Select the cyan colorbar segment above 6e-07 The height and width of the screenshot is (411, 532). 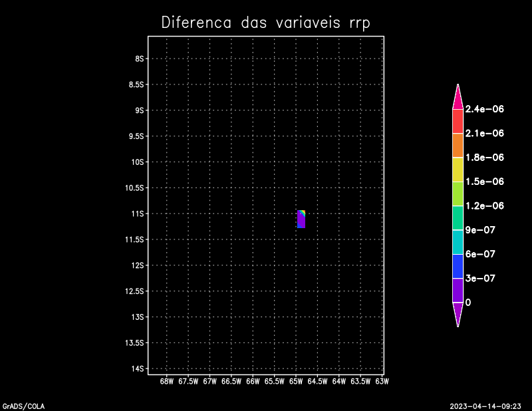(x=458, y=242)
